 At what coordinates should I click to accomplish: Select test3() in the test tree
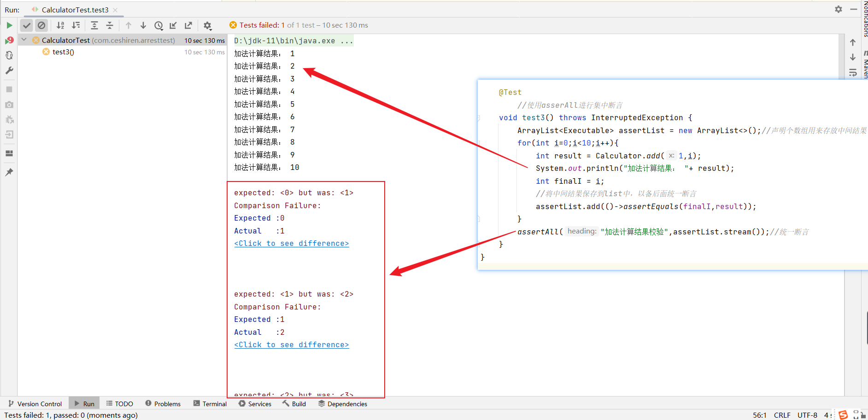(63, 52)
